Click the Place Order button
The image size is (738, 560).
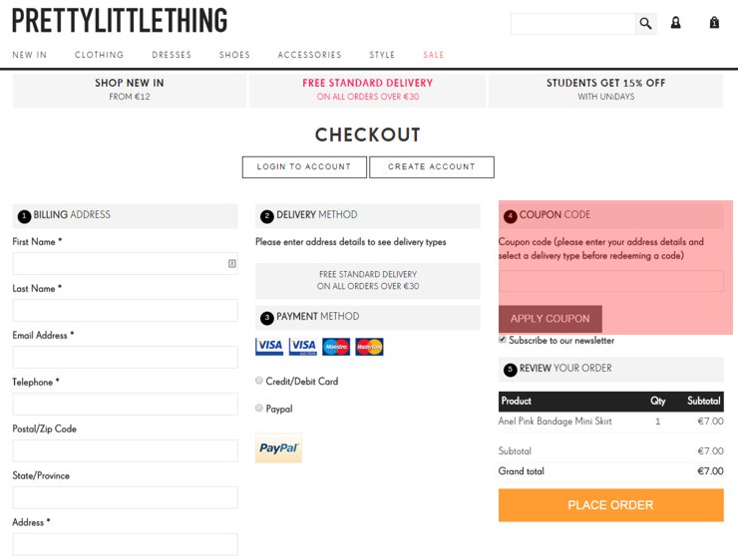(x=611, y=505)
